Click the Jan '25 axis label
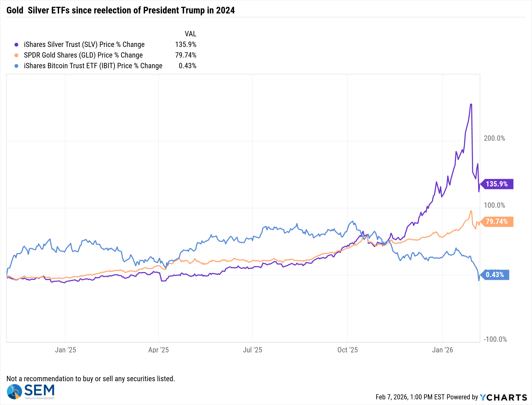 [x=65, y=350]
